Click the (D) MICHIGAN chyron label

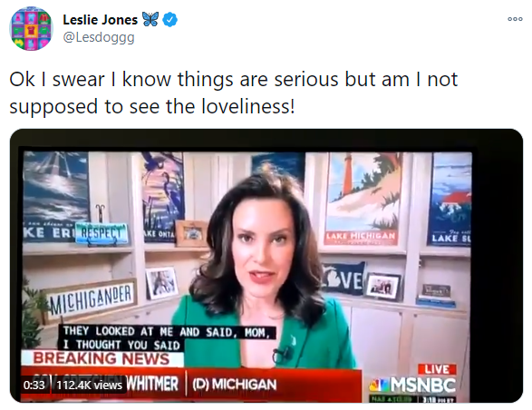coord(235,385)
